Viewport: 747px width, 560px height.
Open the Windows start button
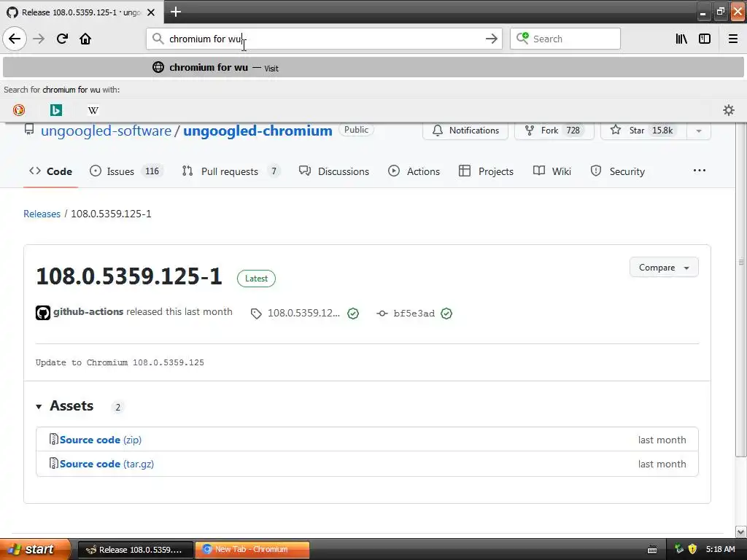tap(35, 549)
